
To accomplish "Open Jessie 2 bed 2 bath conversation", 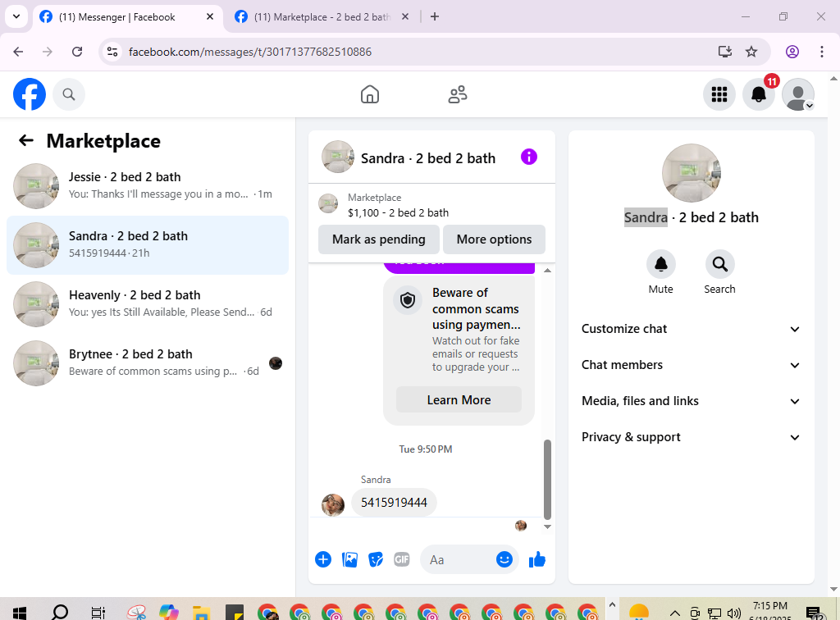I will click(x=148, y=186).
